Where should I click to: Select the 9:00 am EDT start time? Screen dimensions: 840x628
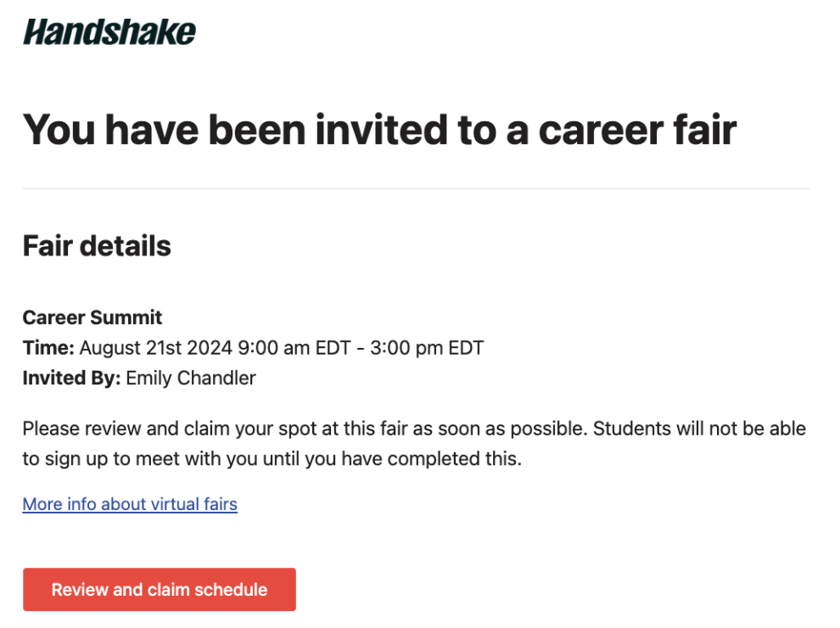click(294, 348)
